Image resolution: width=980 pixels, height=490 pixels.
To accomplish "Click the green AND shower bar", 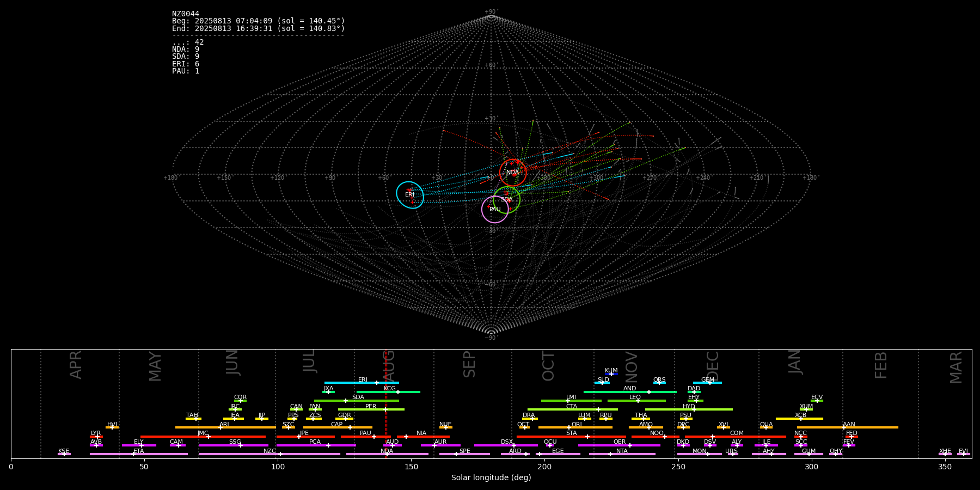I will 630,392.
